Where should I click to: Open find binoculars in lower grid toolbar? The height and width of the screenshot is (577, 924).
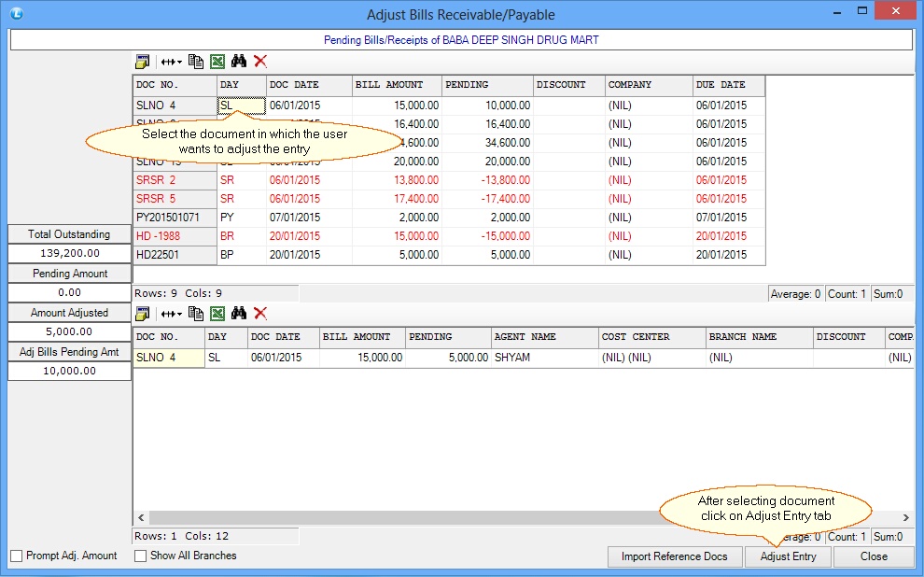(x=239, y=313)
